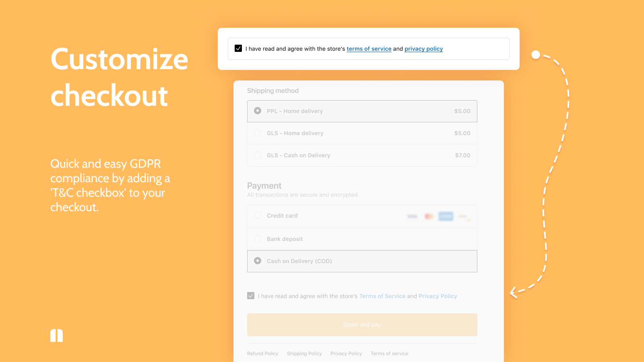Choose Credit card payment method
This screenshot has width=644, height=362.
tap(258, 215)
